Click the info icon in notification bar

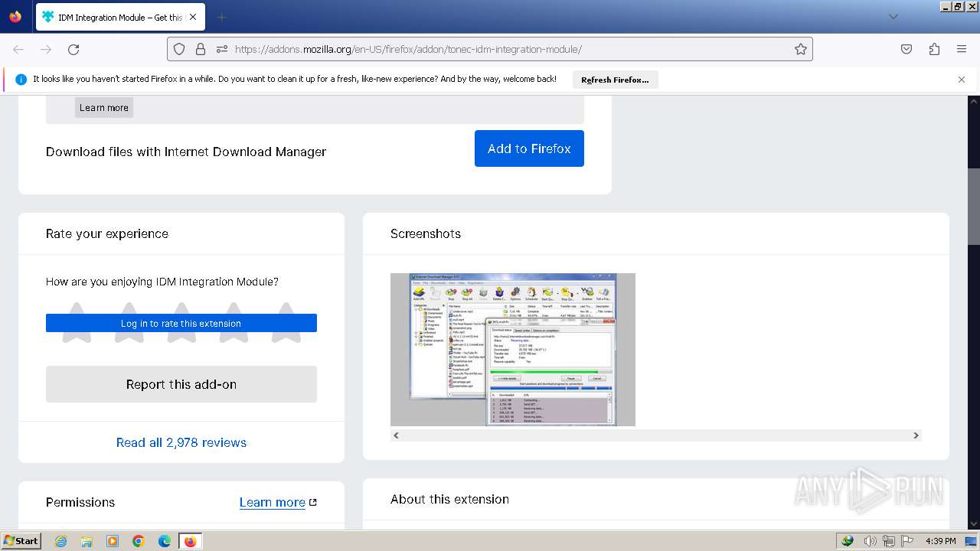pyautogui.click(x=21, y=80)
